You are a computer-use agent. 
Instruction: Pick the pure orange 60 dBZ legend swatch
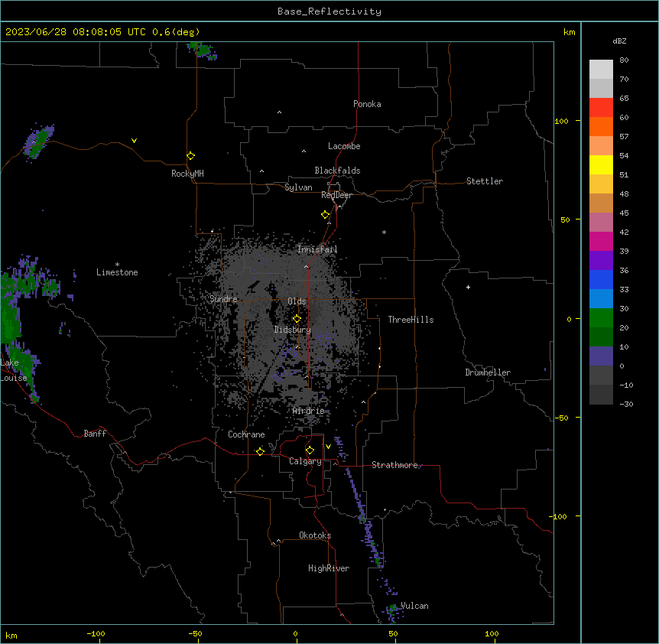tap(601, 126)
